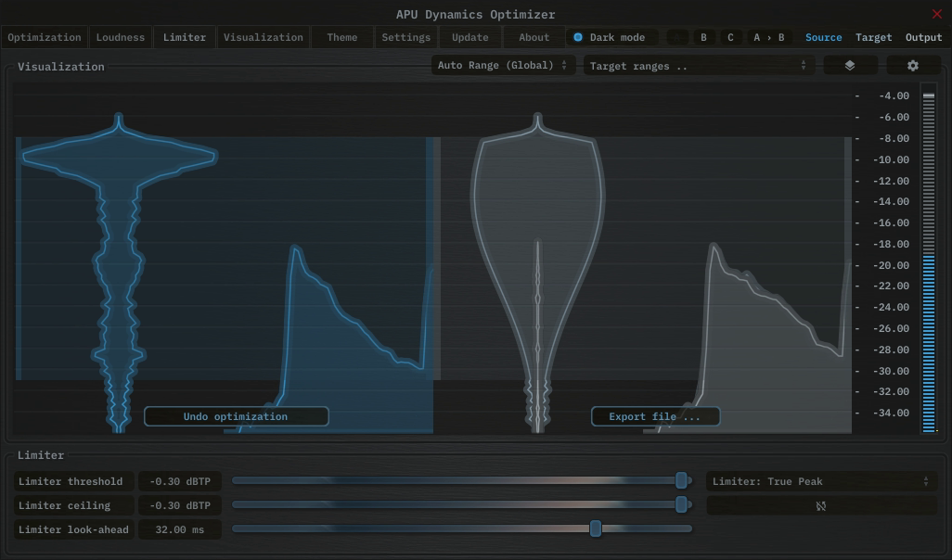This screenshot has width=952, height=560.
Task: Switch to the Optimization tab
Action: (45, 37)
